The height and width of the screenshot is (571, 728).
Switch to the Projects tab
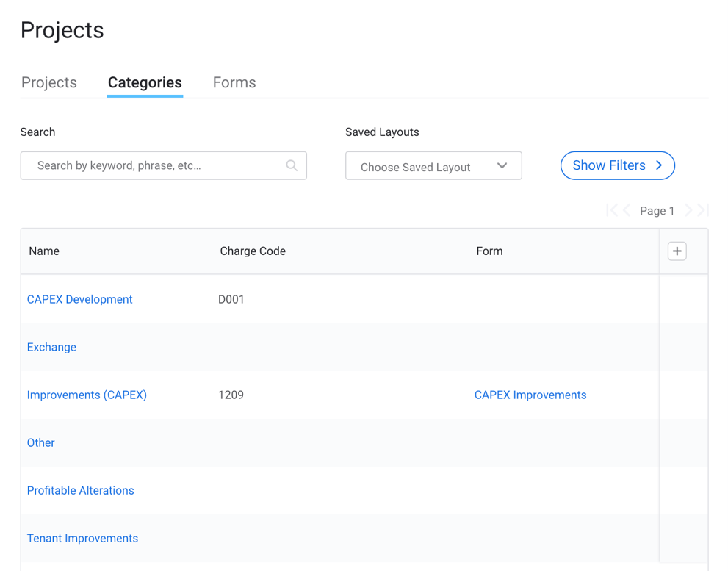pyautogui.click(x=49, y=82)
